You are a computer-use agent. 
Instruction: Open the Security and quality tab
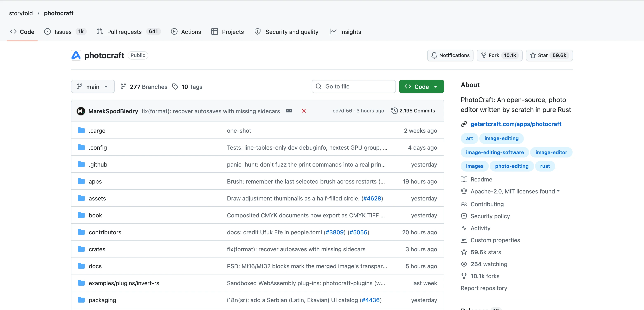pos(286,32)
